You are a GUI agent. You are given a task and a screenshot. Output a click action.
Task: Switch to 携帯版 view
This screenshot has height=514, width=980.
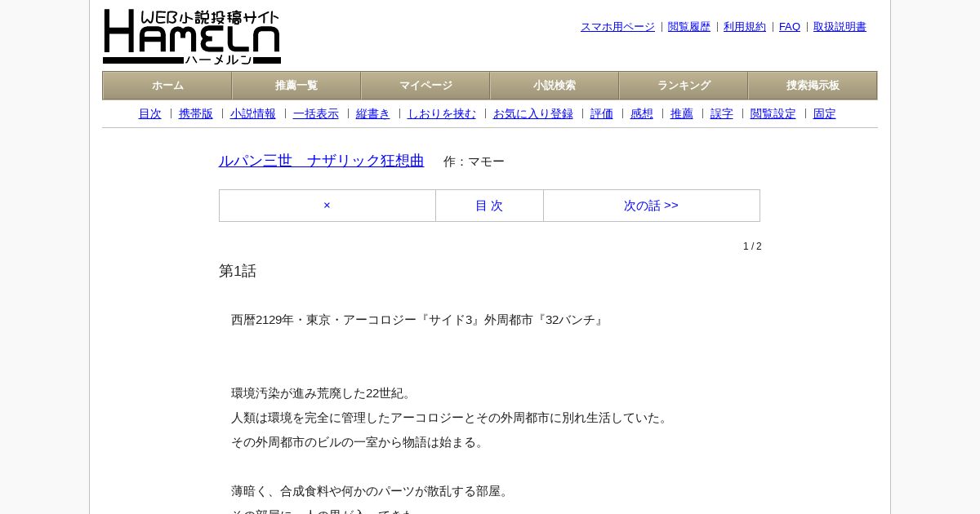(x=196, y=114)
